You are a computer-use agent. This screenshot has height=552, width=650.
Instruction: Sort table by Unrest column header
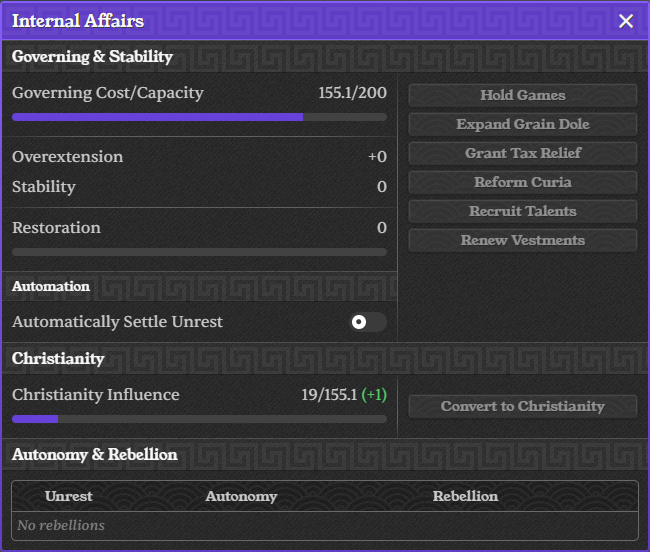pos(69,496)
